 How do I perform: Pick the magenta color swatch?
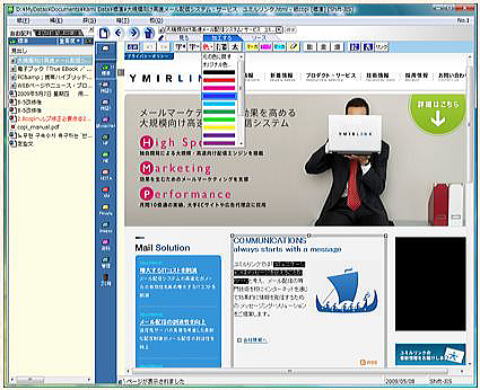click(x=219, y=88)
